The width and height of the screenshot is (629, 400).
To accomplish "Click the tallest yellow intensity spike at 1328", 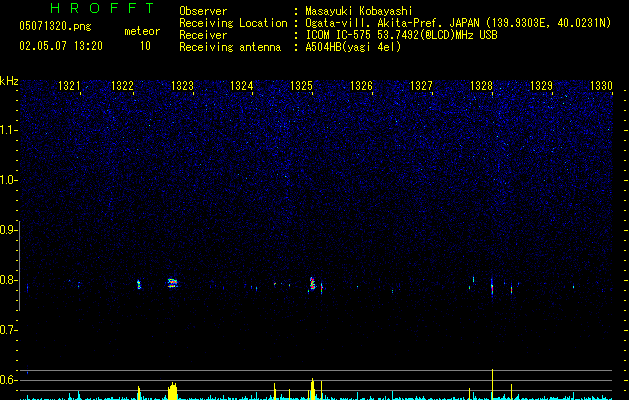I will tap(492, 384).
